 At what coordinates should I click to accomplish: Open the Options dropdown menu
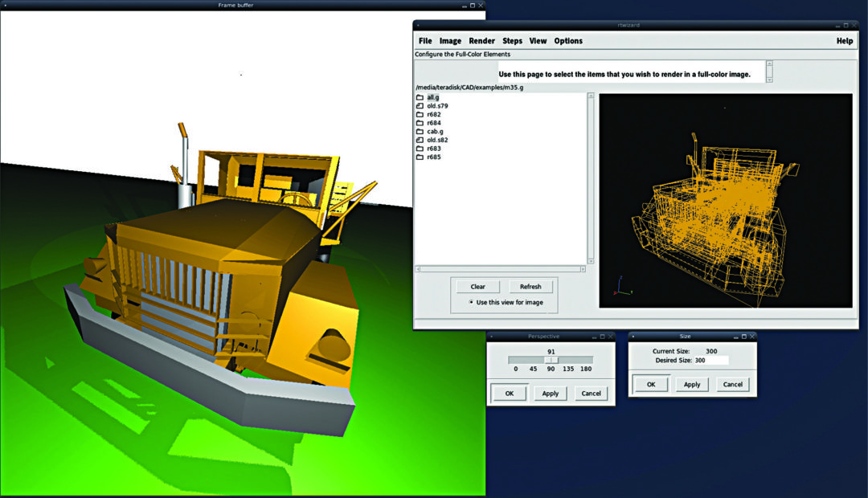tap(568, 41)
